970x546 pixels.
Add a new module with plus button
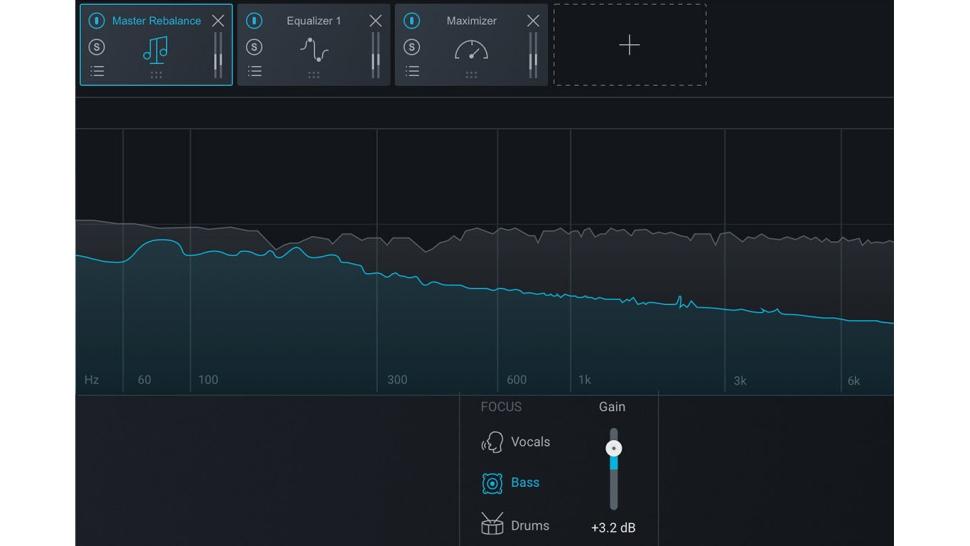[x=629, y=45]
